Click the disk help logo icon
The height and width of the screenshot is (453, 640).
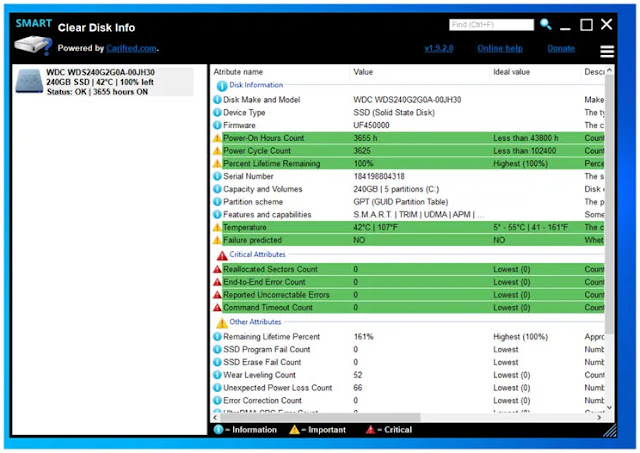(33, 45)
